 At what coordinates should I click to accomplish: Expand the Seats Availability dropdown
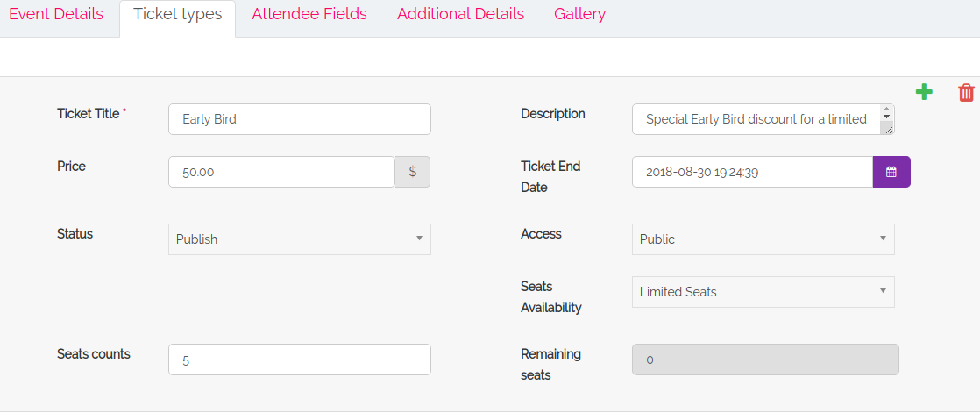(763, 292)
